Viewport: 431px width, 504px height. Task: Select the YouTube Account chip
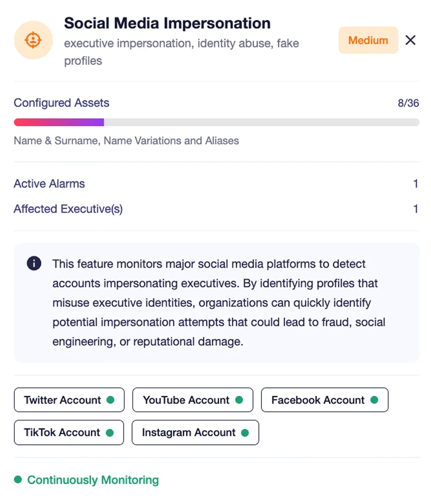(x=193, y=400)
